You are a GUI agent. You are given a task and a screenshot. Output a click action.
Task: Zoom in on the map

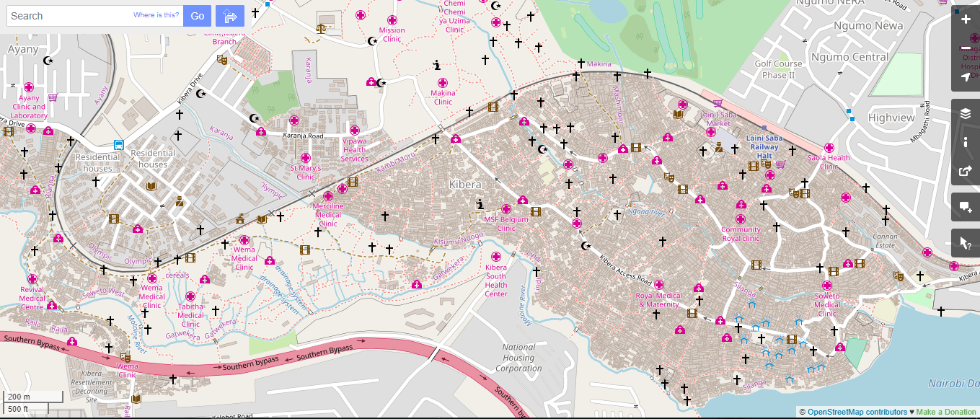(965, 19)
